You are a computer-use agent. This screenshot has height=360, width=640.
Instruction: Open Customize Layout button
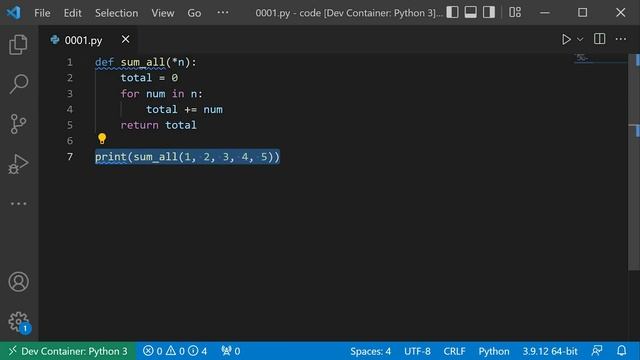pos(515,12)
